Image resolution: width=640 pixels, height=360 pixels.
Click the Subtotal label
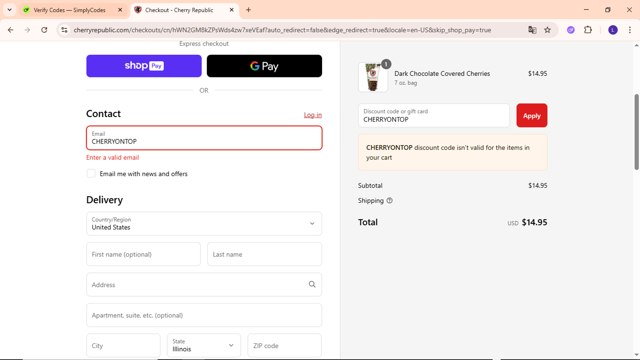click(x=370, y=185)
